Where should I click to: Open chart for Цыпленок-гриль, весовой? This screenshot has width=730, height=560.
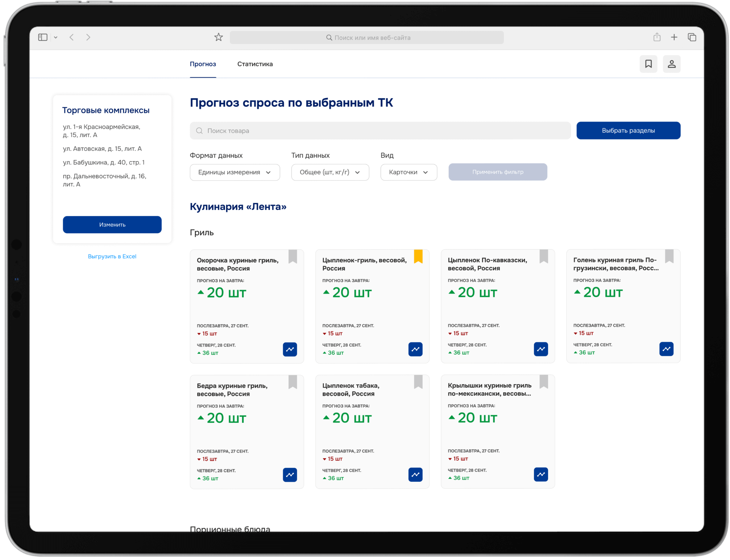pyautogui.click(x=416, y=349)
